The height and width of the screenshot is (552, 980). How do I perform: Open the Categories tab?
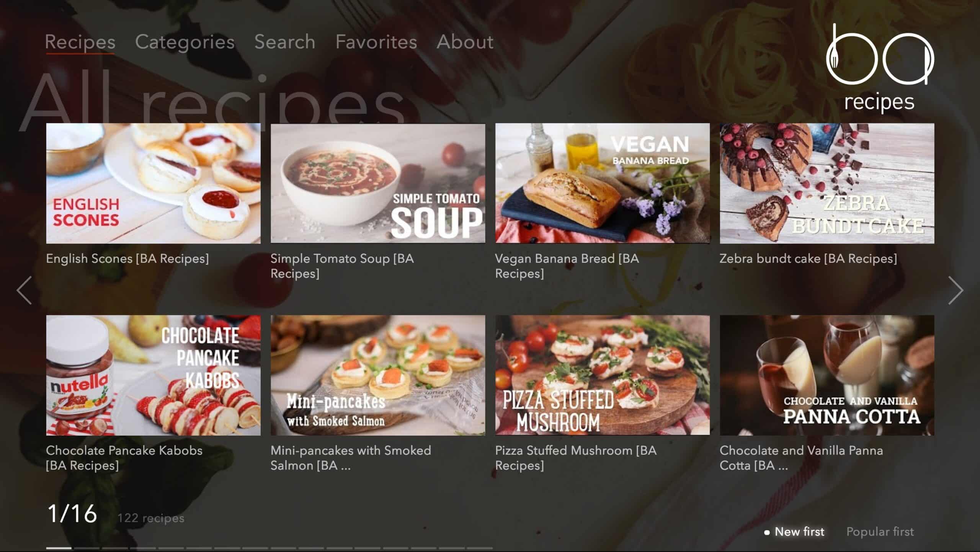pyautogui.click(x=185, y=42)
